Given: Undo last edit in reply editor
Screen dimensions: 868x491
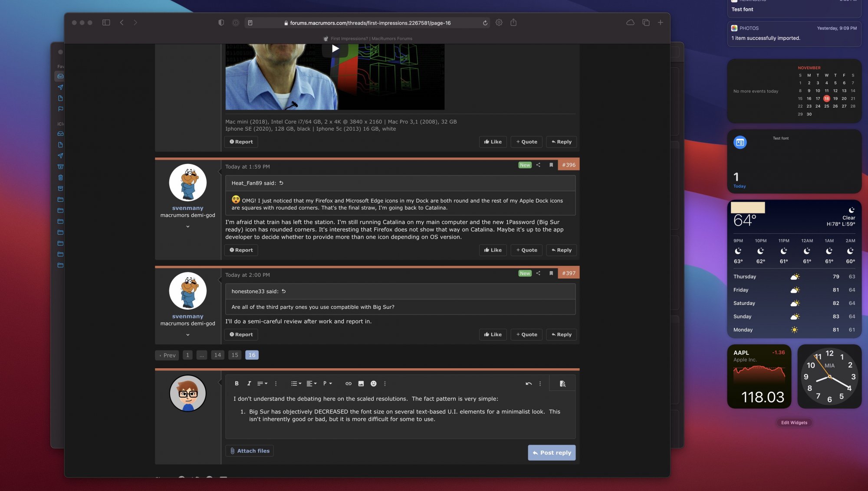Looking at the screenshot, I should click(529, 383).
